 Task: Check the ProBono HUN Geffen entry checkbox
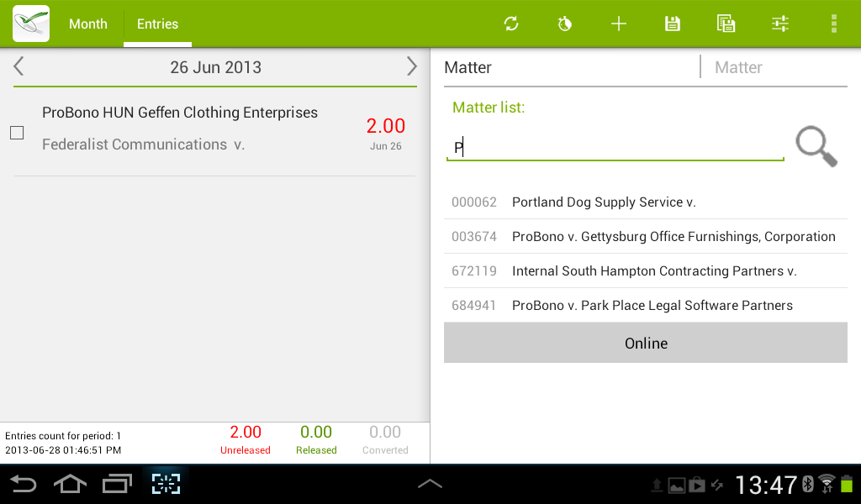17,133
